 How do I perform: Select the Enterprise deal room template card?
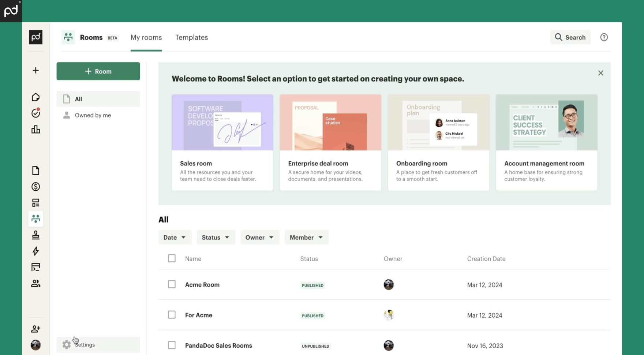point(330,142)
